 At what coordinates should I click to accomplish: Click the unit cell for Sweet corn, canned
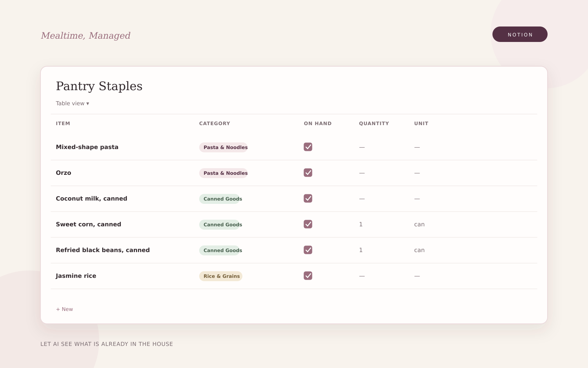[419, 224]
